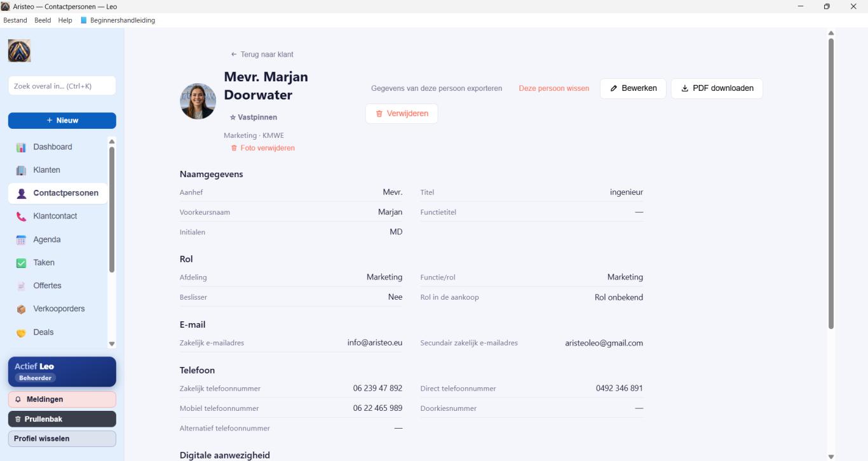Open Deals section

click(58, 332)
